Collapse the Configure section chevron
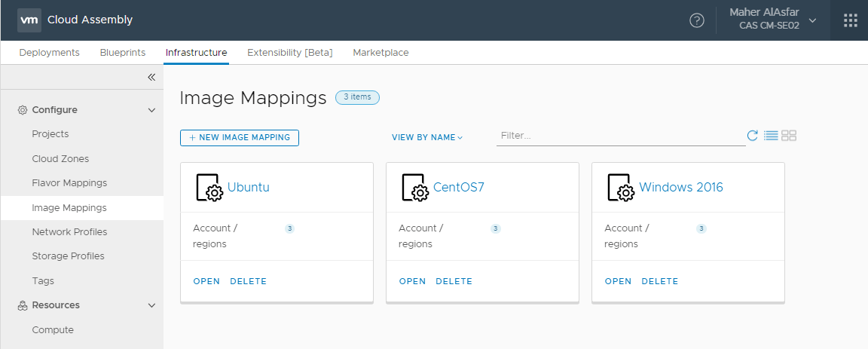Screen dimensions: 868x349 click(x=151, y=110)
